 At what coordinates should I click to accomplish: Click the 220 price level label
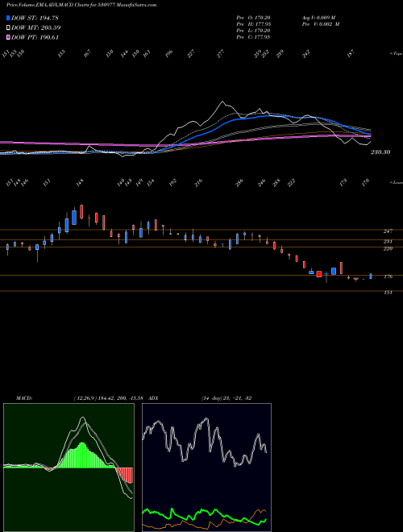coord(388,249)
